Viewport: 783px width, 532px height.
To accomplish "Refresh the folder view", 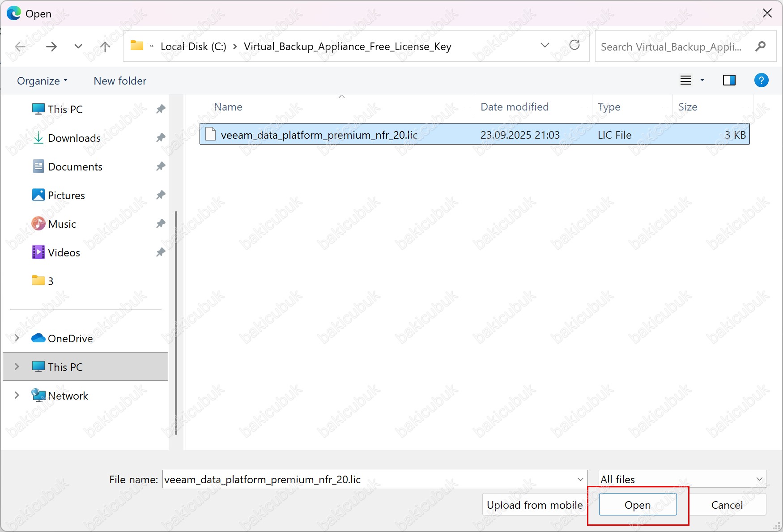I will click(574, 45).
